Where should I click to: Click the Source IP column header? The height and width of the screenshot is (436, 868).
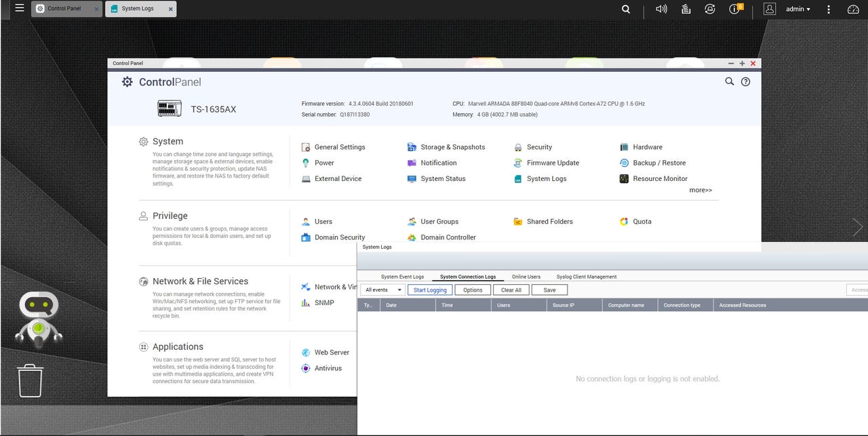(x=564, y=305)
